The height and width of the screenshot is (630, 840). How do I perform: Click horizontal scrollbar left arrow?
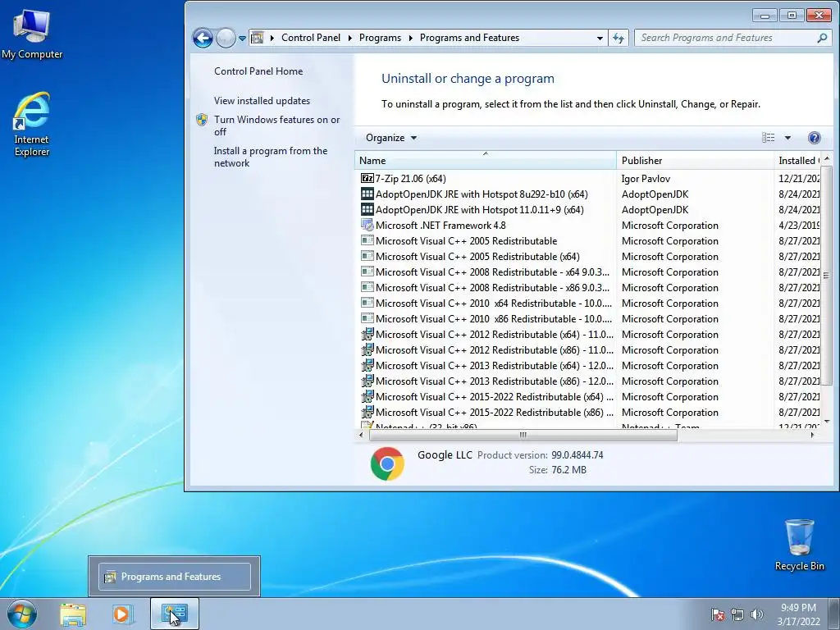coord(361,435)
